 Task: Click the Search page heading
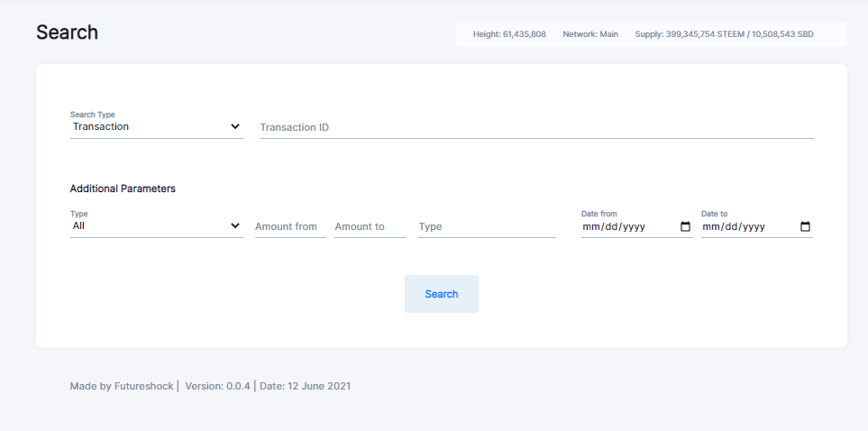(67, 32)
